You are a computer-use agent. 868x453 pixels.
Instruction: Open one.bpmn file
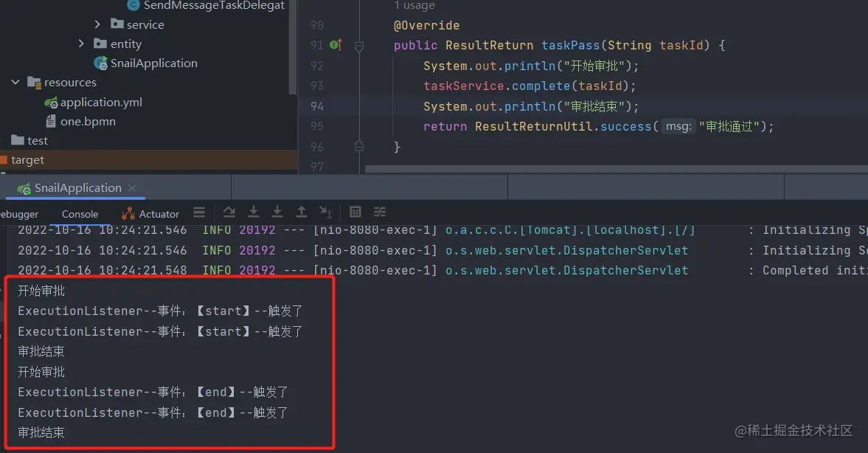[x=88, y=121]
